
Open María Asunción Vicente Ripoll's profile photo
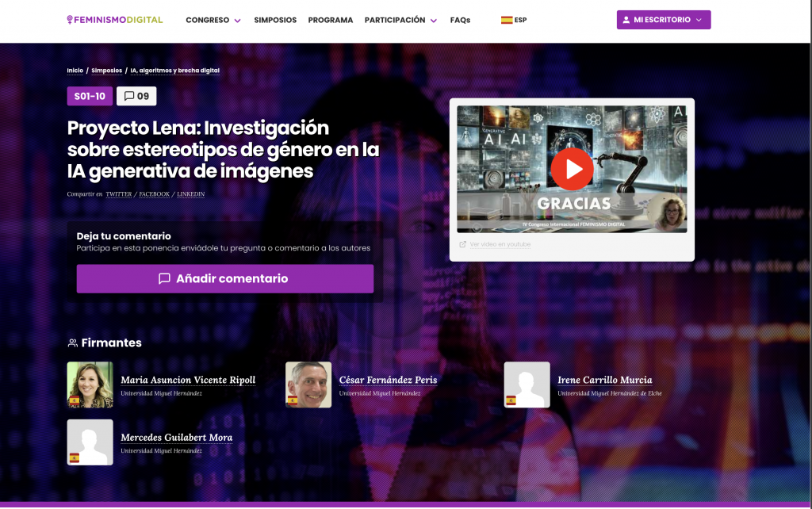(x=90, y=385)
